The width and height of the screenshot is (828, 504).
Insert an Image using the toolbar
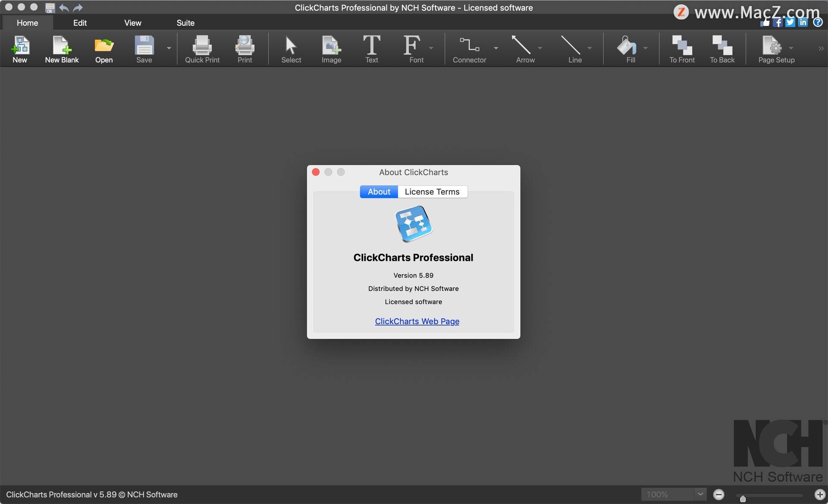(x=331, y=49)
